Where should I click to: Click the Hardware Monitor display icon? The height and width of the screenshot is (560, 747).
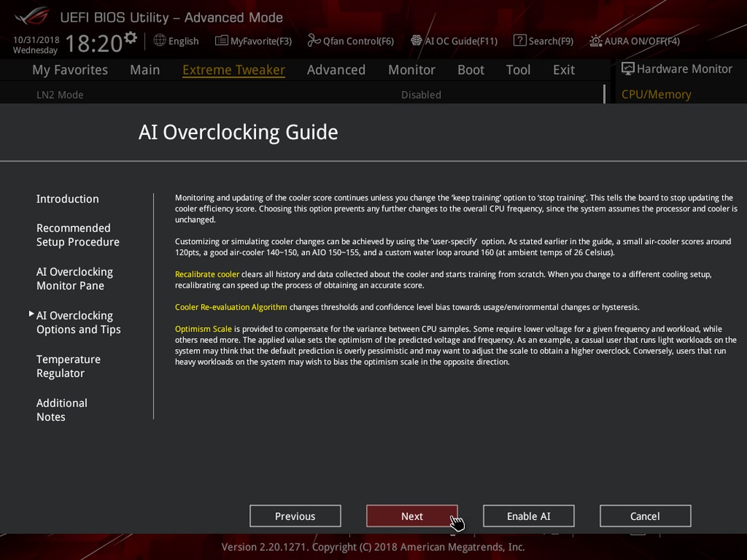click(x=628, y=68)
